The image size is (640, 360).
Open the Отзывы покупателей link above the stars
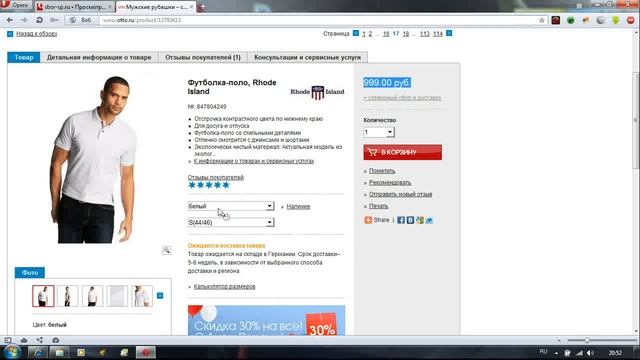(216, 178)
